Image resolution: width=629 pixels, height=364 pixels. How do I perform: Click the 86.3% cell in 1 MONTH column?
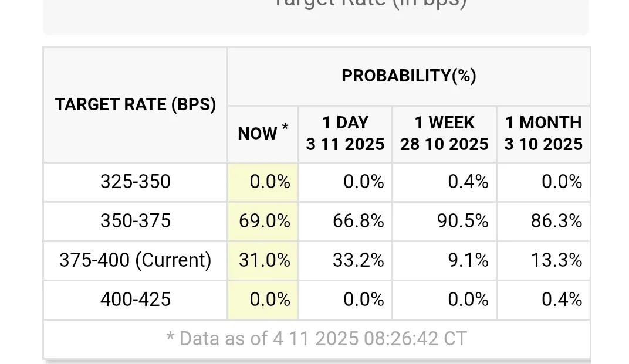(556, 221)
